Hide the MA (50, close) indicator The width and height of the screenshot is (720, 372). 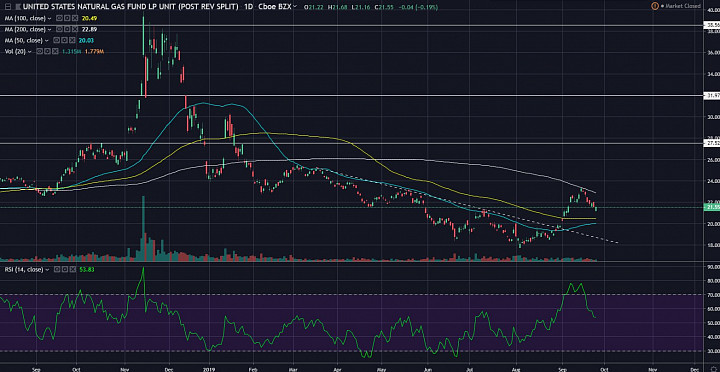[x=56, y=40]
